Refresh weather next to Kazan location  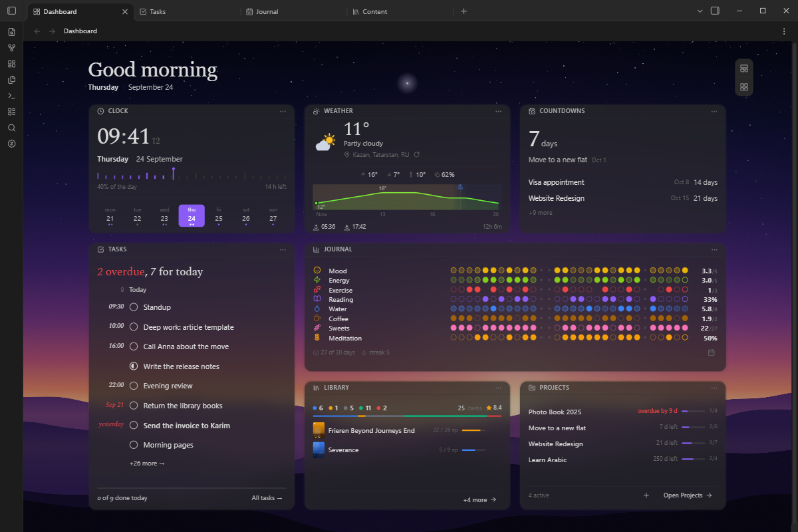pos(416,154)
